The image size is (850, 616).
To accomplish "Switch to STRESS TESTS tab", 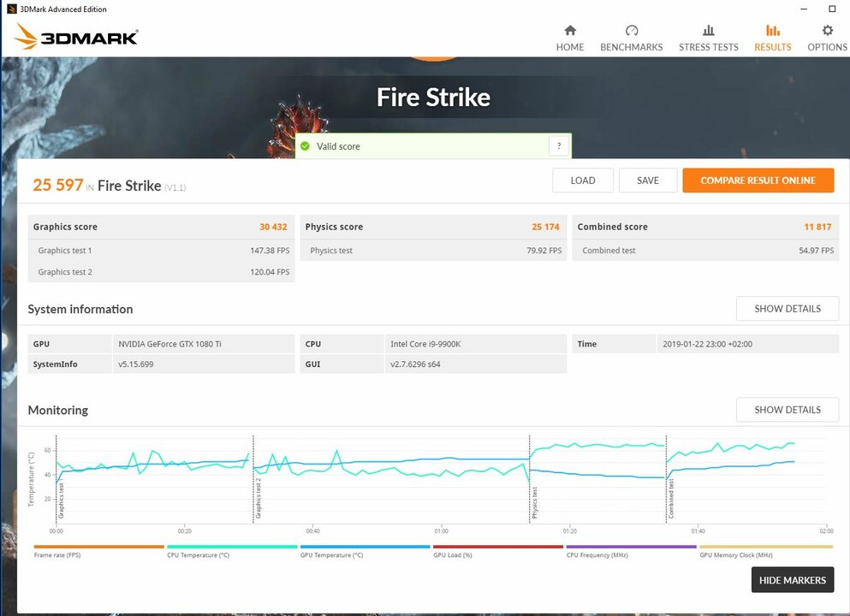I will (x=709, y=38).
